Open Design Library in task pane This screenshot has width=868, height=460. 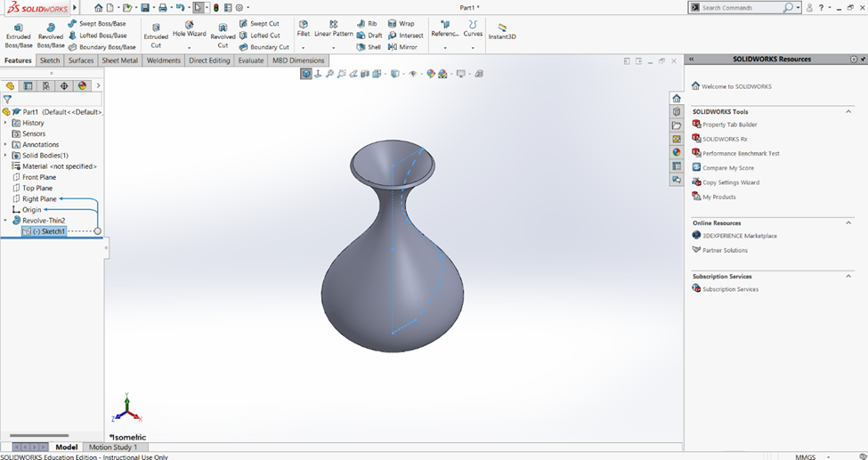tap(677, 112)
